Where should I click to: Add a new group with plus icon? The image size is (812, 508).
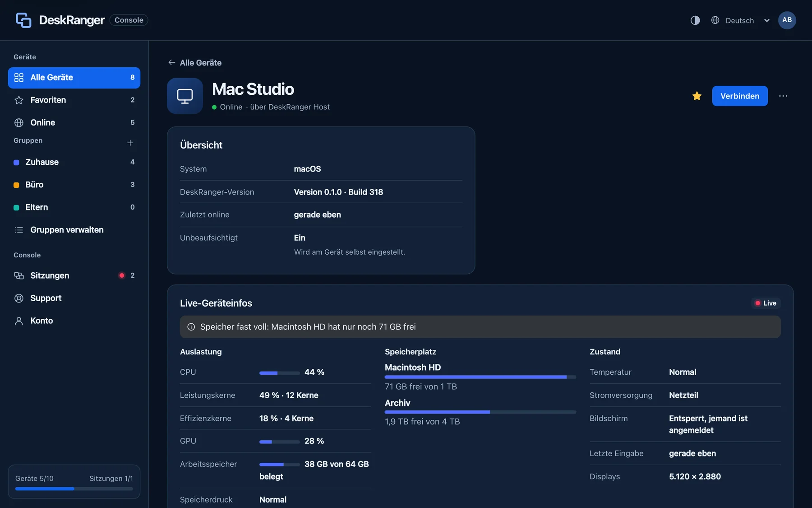130,143
